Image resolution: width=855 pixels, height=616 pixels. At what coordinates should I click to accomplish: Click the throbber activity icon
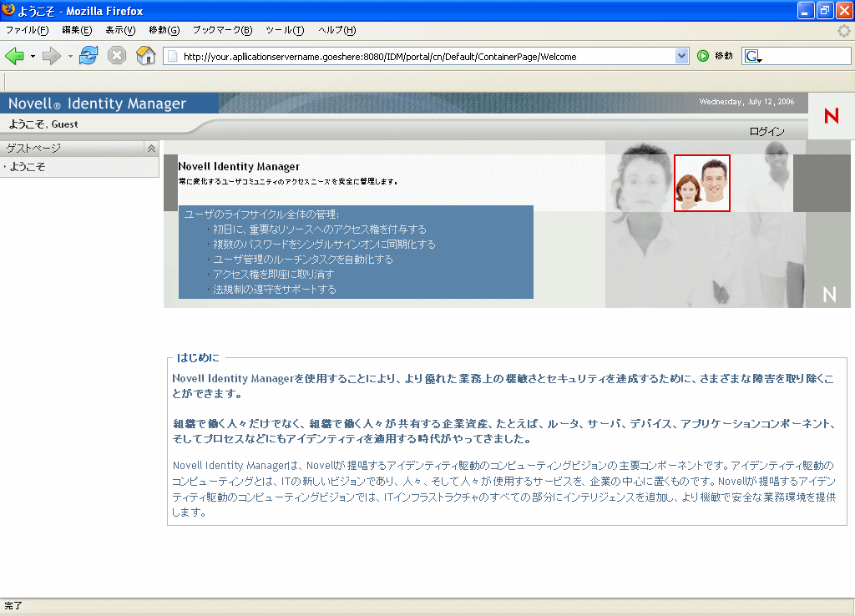pos(843,31)
